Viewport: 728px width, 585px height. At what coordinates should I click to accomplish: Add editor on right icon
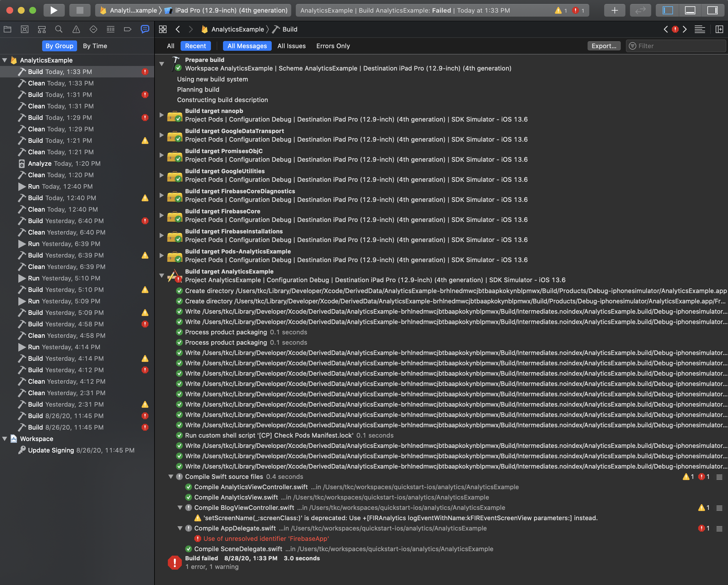(719, 29)
